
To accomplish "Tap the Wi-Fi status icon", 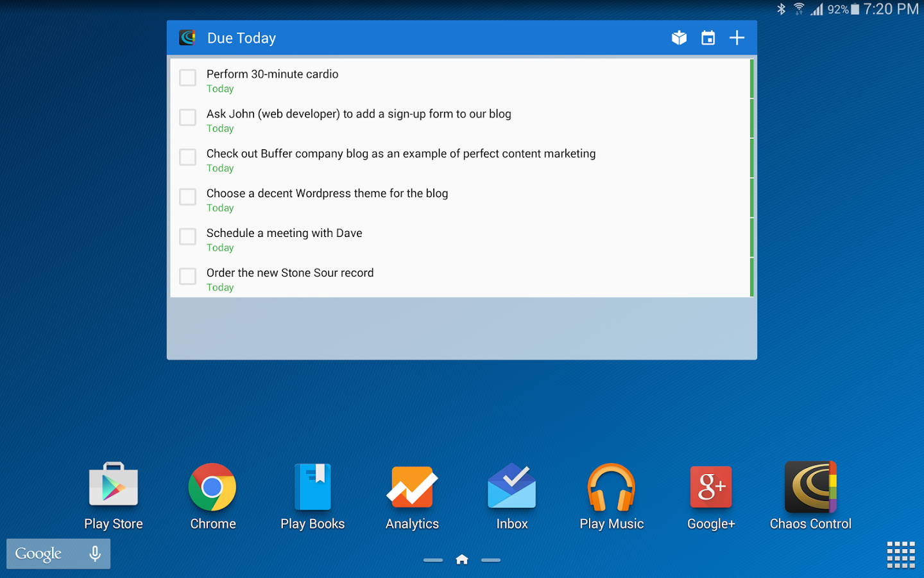I will pos(799,9).
